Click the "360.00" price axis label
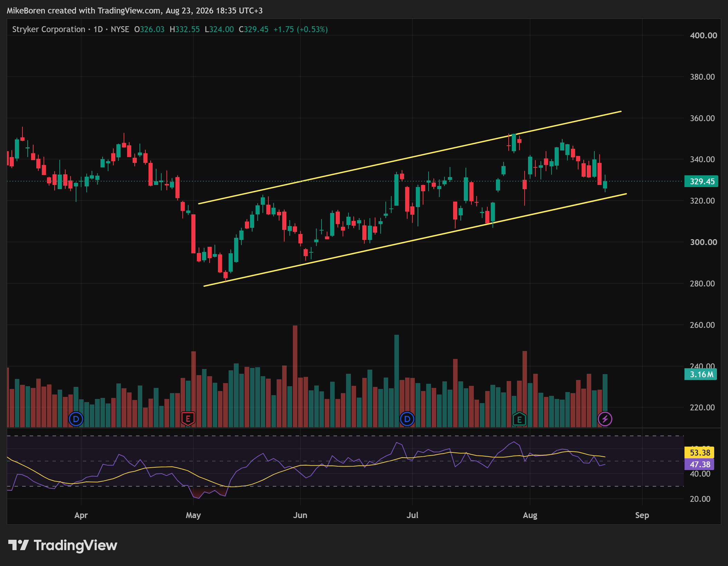This screenshot has height=566, width=728. 702,118
